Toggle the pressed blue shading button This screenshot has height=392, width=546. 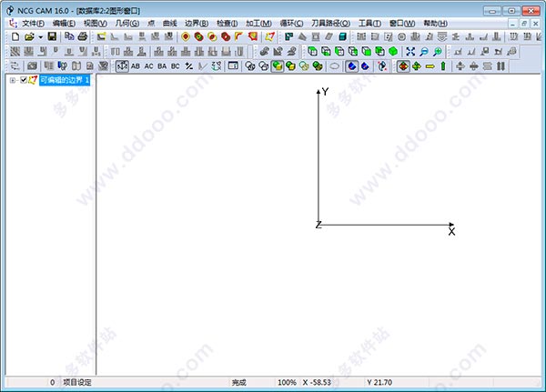351,66
